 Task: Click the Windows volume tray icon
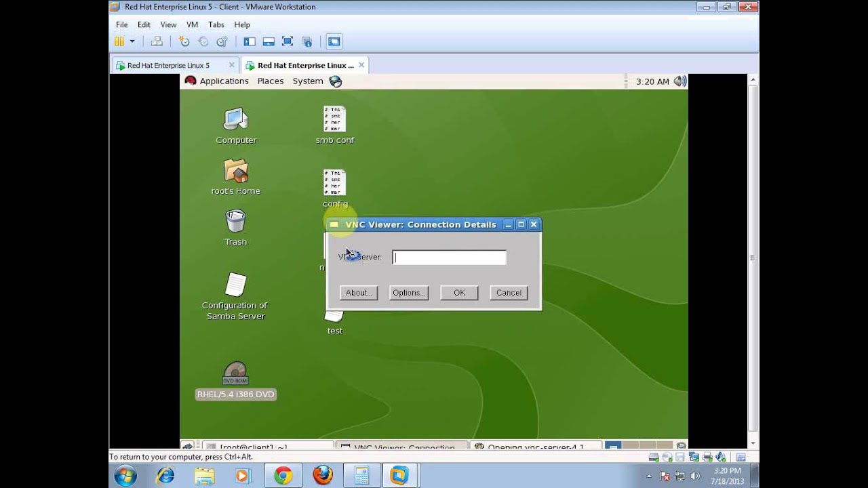tap(694, 476)
